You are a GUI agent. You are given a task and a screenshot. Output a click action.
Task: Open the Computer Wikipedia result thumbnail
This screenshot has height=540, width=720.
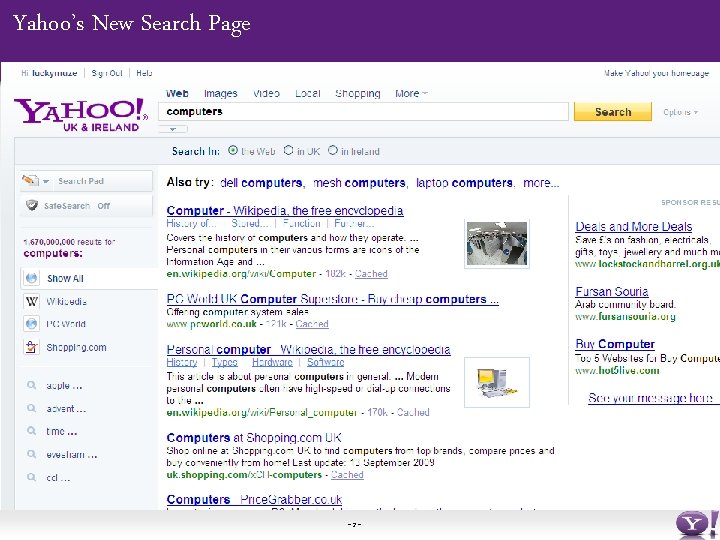pos(497,244)
